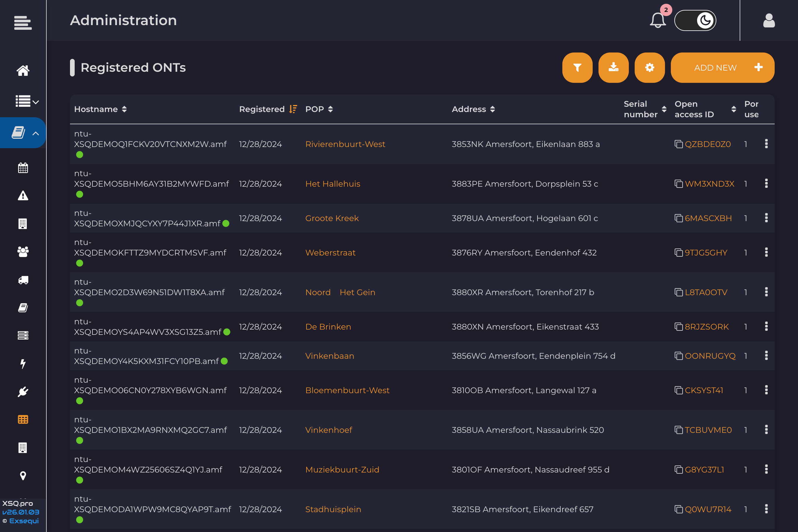Click the download export icon button
Image resolution: width=798 pixels, height=532 pixels.
(613, 67)
